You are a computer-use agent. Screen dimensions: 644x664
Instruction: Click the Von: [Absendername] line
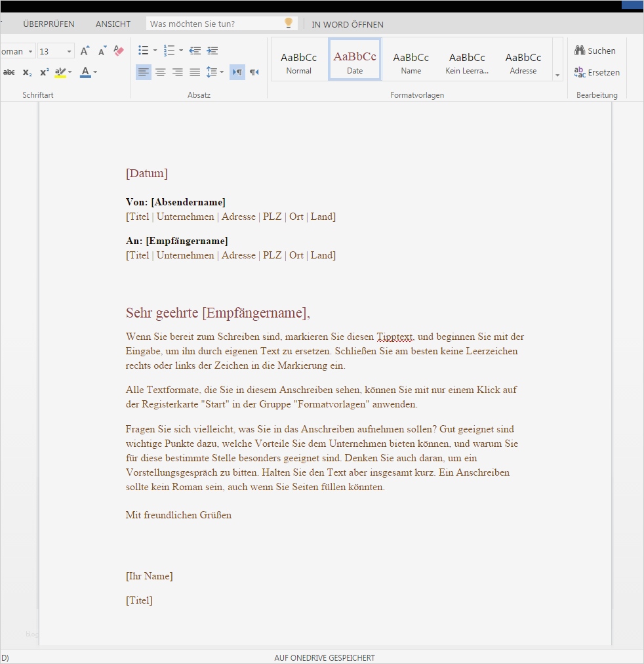[176, 202]
